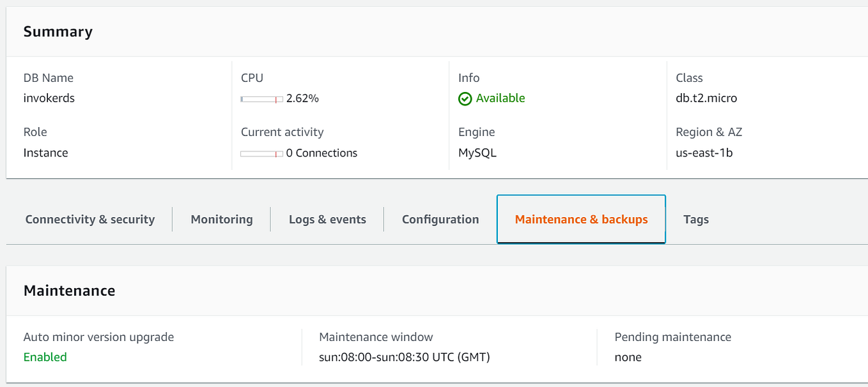
Task: Click the Summary panel header
Action: pos(58,31)
